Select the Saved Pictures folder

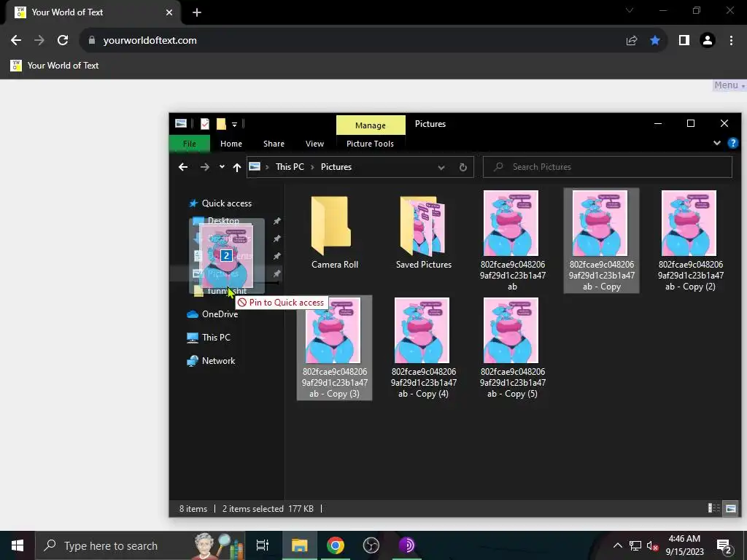pyautogui.click(x=424, y=233)
